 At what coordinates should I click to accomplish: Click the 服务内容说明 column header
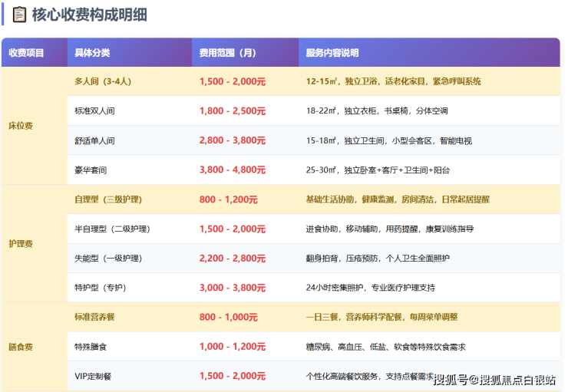[x=332, y=53]
